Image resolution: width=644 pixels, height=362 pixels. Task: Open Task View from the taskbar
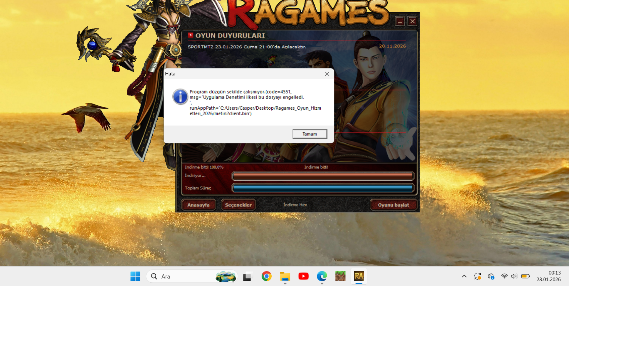pyautogui.click(x=247, y=277)
